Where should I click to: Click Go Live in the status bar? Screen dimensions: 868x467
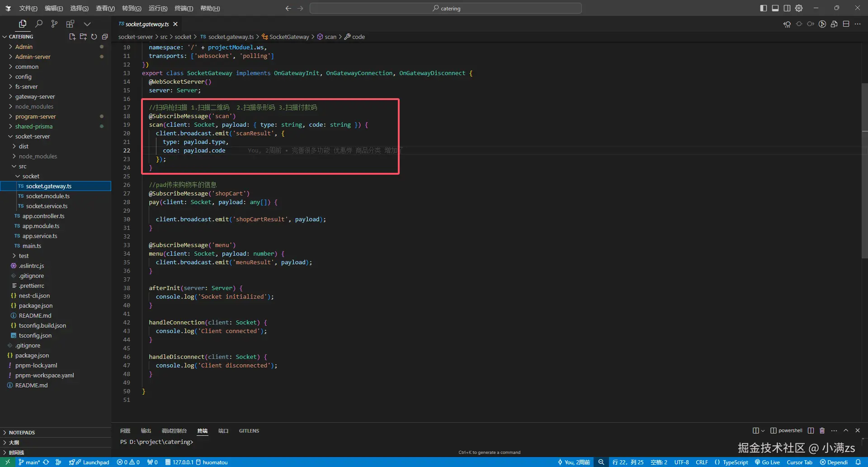[767, 462]
